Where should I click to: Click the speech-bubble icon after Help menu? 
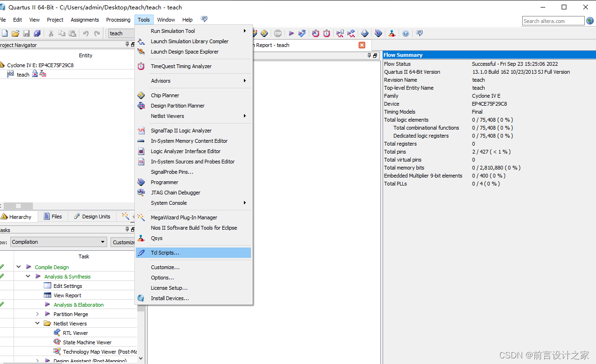point(204,19)
